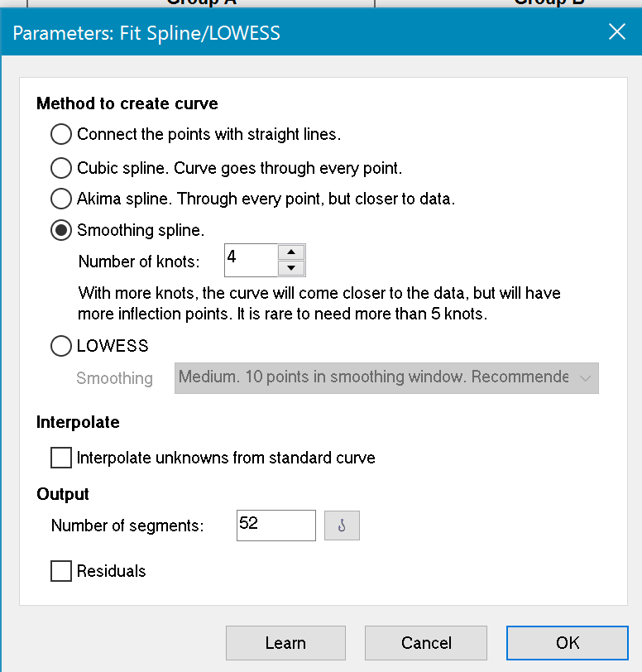Choose Cubic spline through every point
This screenshot has height=672, width=642.
tap(60, 167)
